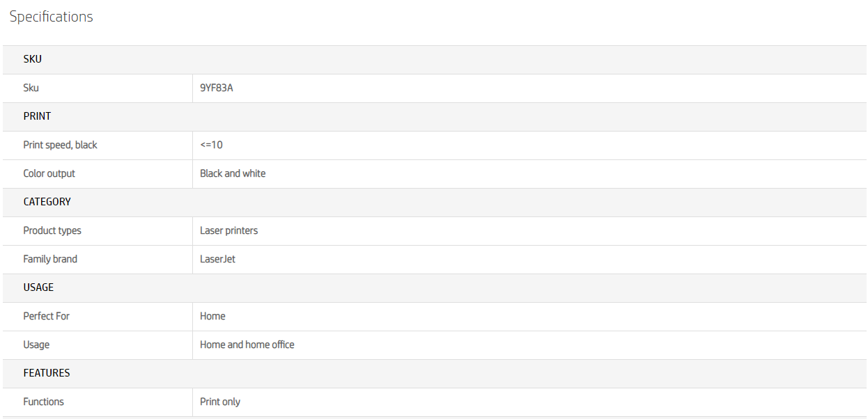This screenshot has width=868, height=419.
Task: Click the "Print only" value
Action: pos(220,402)
